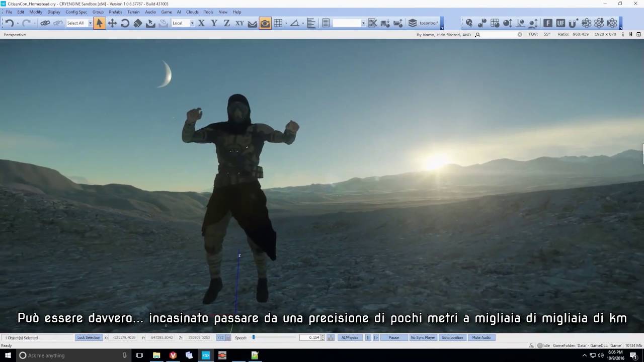Open snap angle size dropdown arrow
The image size is (644, 362).
[302, 23]
